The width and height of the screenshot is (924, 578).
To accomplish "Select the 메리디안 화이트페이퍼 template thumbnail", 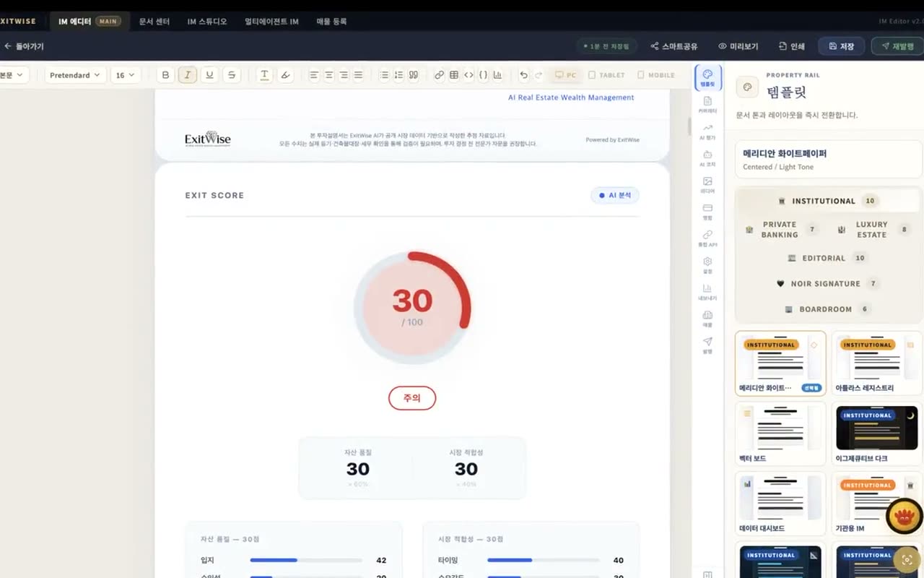I will click(x=780, y=363).
